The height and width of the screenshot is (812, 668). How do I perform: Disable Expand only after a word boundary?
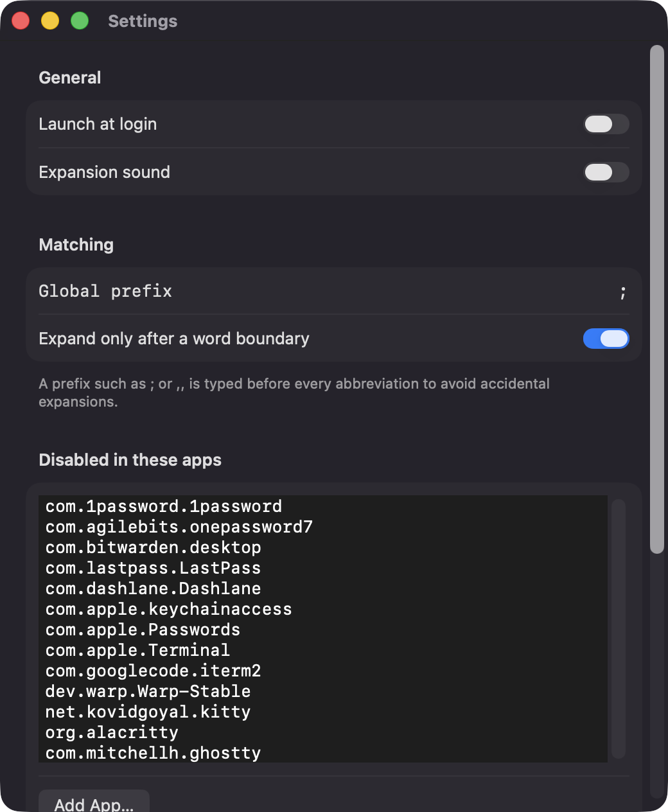click(x=606, y=339)
